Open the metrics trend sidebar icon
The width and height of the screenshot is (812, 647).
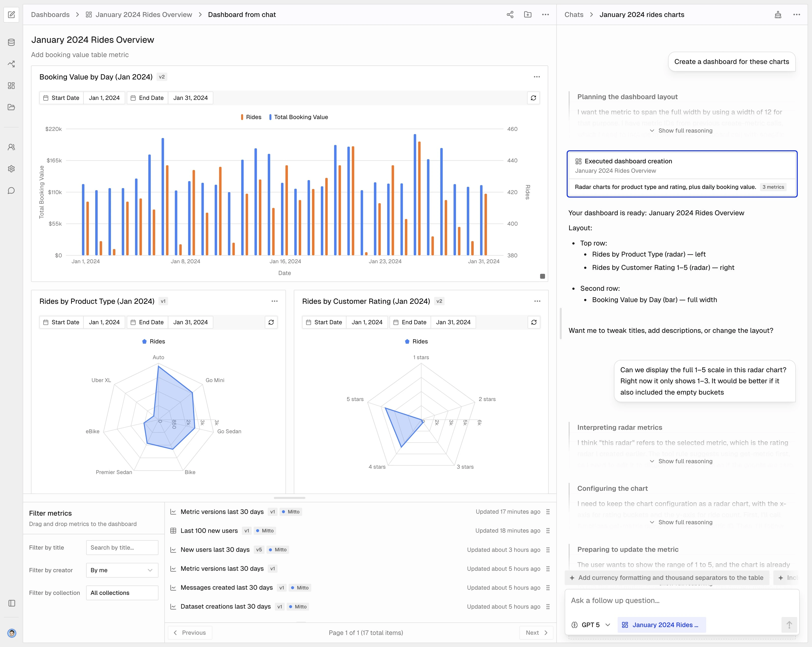point(11,64)
